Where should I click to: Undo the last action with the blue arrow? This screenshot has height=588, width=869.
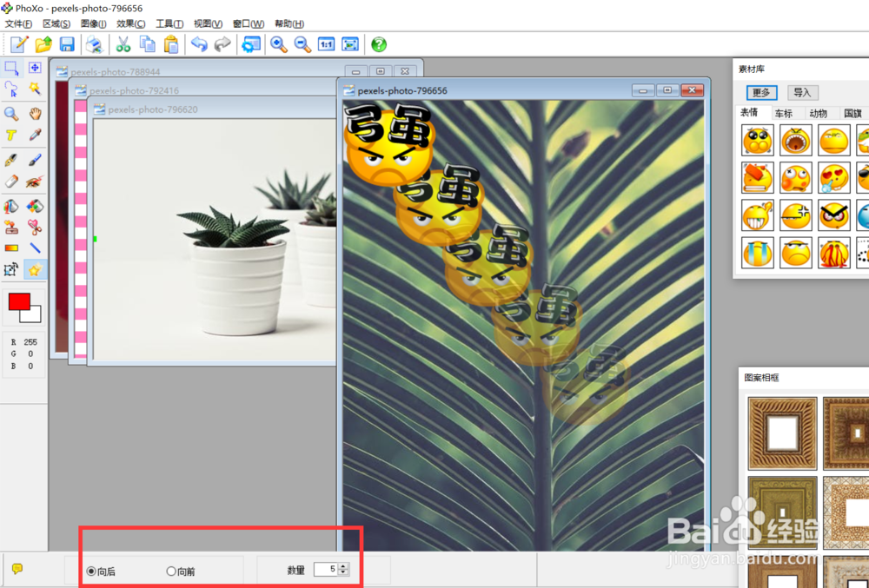(x=199, y=44)
